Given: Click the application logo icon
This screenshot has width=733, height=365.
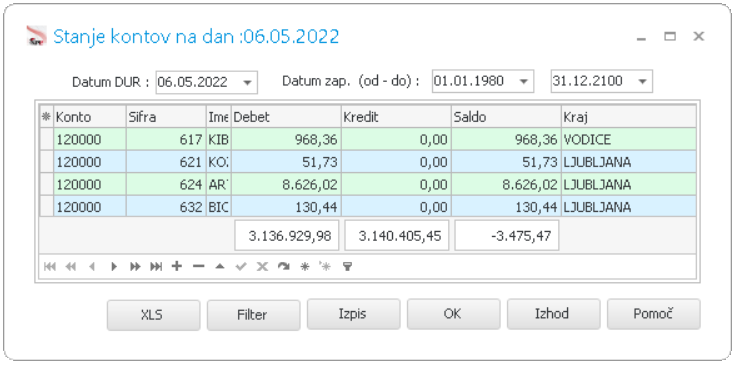Looking at the screenshot, I should tap(36, 36).
